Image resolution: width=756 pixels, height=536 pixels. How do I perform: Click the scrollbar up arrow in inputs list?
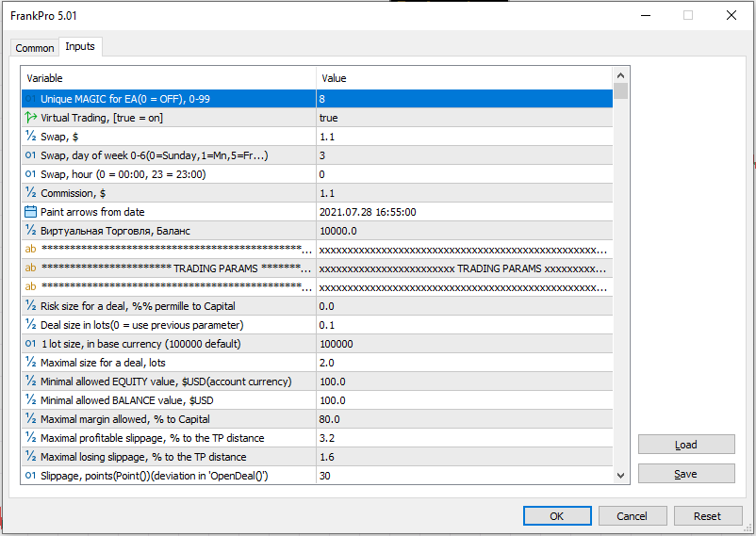click(620, 74)
